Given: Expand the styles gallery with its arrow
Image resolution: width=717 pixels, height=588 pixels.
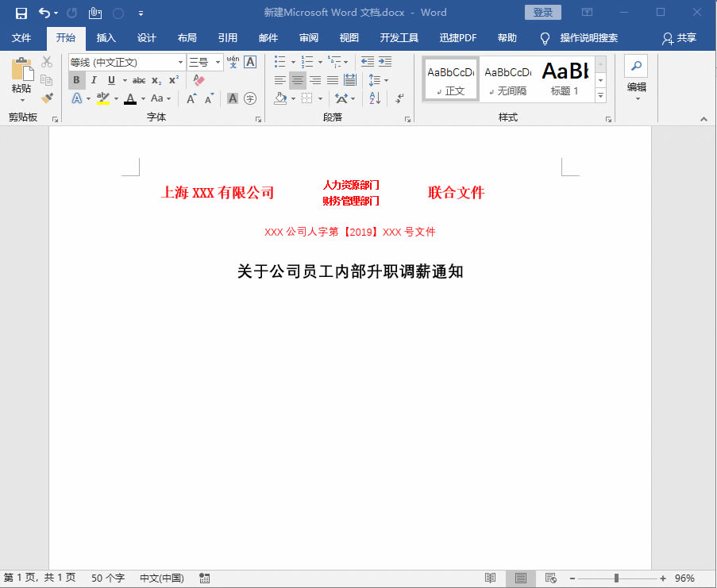Looking at the screenshot, I should (x=601, y=95).
